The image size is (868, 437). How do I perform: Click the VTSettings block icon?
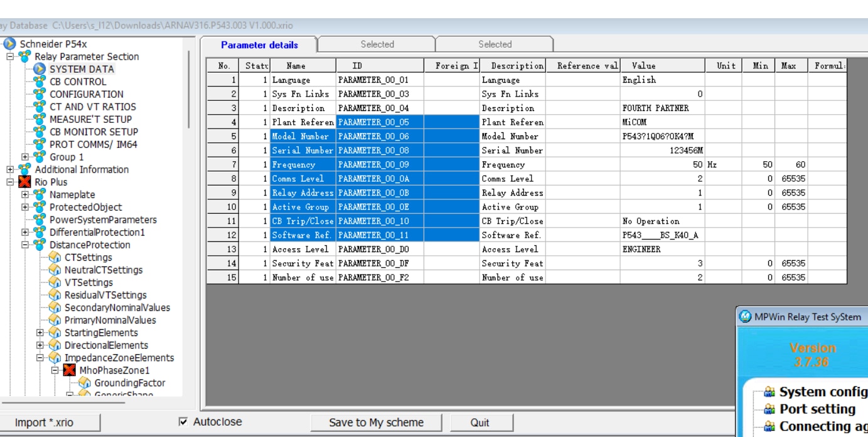55,282
